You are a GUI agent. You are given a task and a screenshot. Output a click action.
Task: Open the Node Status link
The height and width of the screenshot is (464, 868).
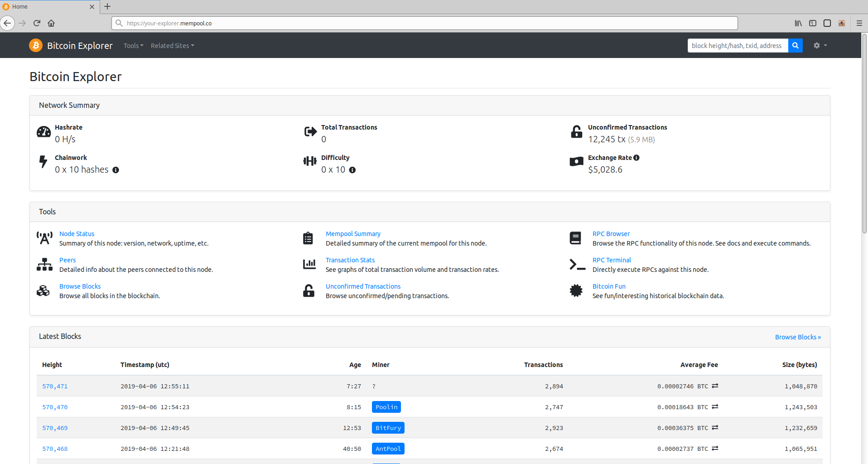[x=77, y=234]
